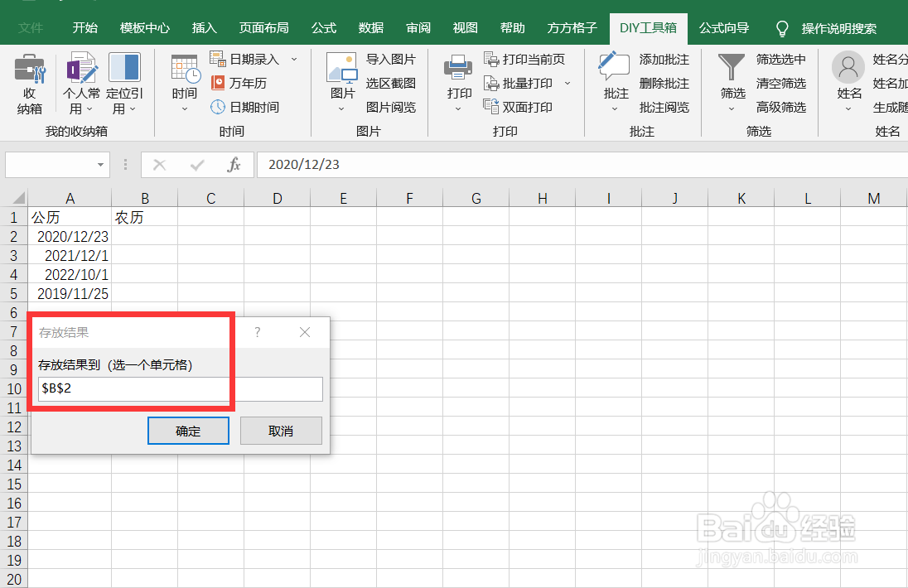Image resolution: width=908 pixels, height=588 pixels.
Task: Click the 打印 printer icon
Action: [x=458, y=68]
